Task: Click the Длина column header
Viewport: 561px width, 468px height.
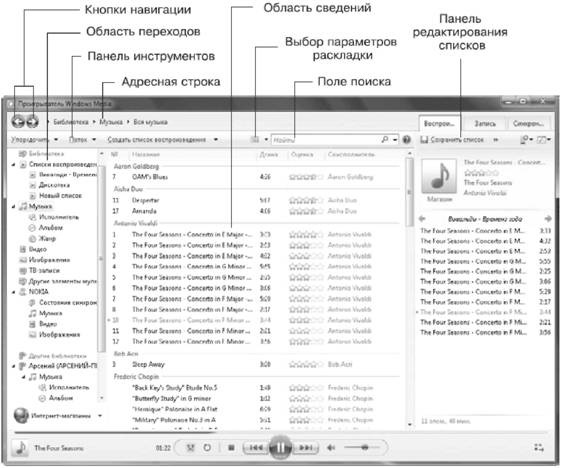Action: (x=268, y=155)
